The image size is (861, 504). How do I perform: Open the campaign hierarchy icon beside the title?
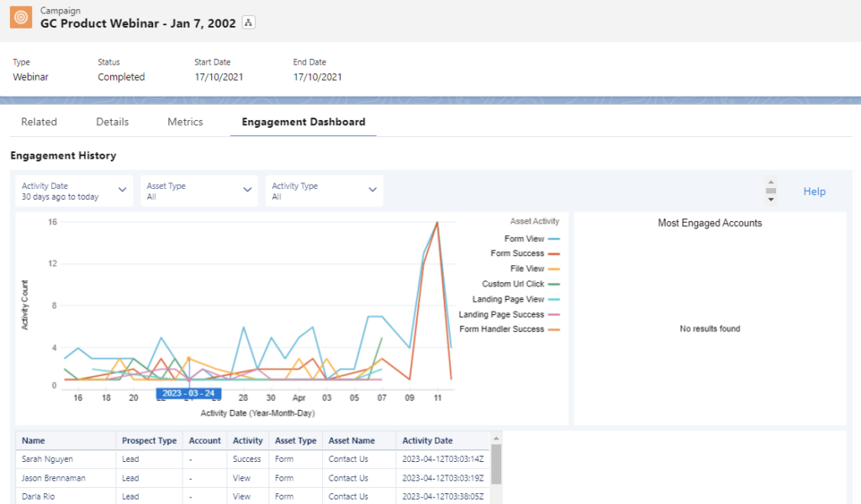coord(249,23)
